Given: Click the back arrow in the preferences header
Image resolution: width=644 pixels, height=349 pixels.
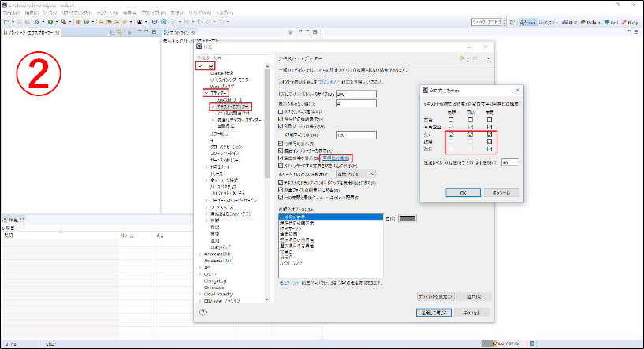Looking at the screenshot, I should 463,58.
